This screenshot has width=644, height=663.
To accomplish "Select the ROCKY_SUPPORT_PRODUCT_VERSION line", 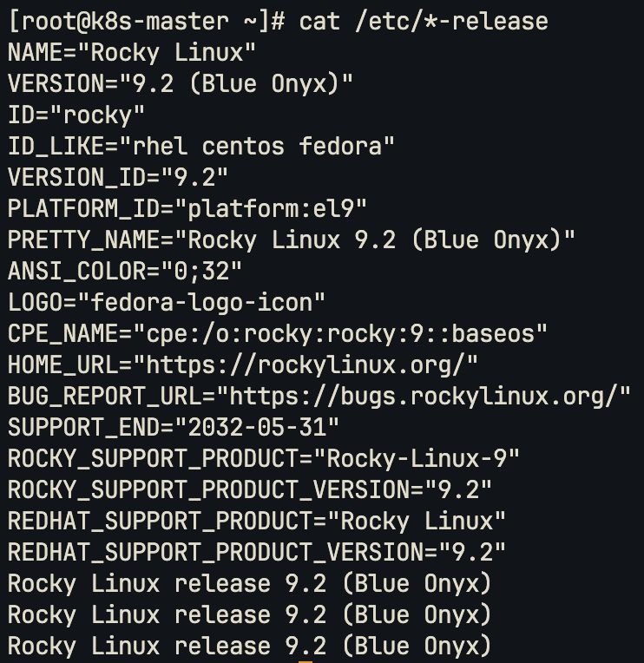I will pyautogui.click(x=250, y=489).
